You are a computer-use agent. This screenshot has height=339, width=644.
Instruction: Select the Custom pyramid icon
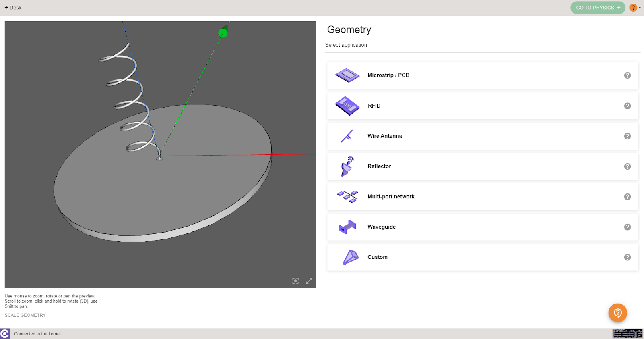click(350, 257)
